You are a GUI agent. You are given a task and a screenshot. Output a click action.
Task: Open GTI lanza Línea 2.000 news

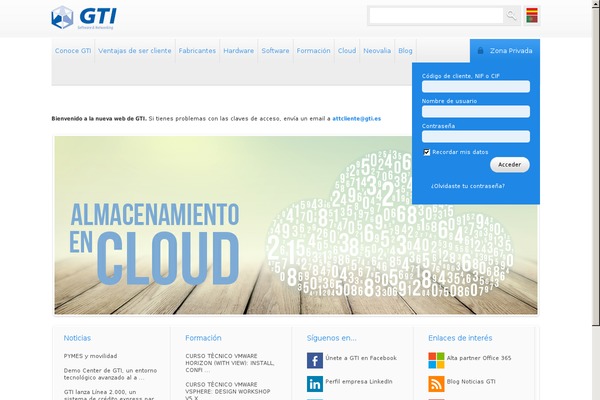coord(109,394)
